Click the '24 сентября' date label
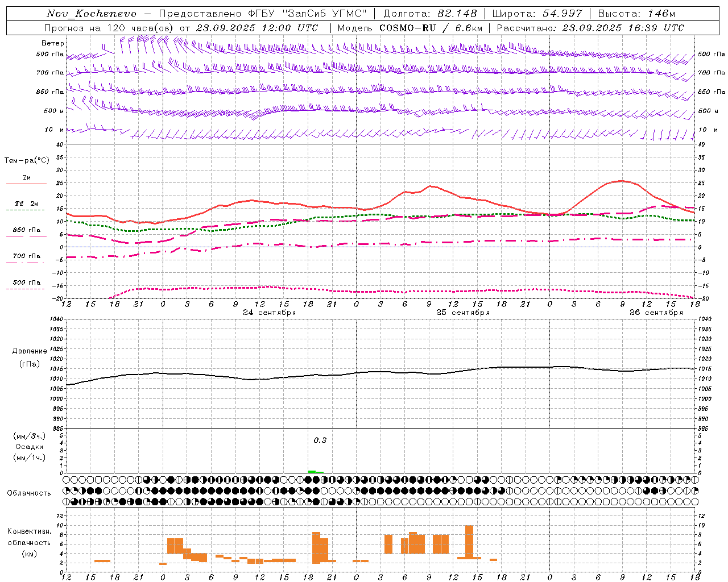 (269, 313)
